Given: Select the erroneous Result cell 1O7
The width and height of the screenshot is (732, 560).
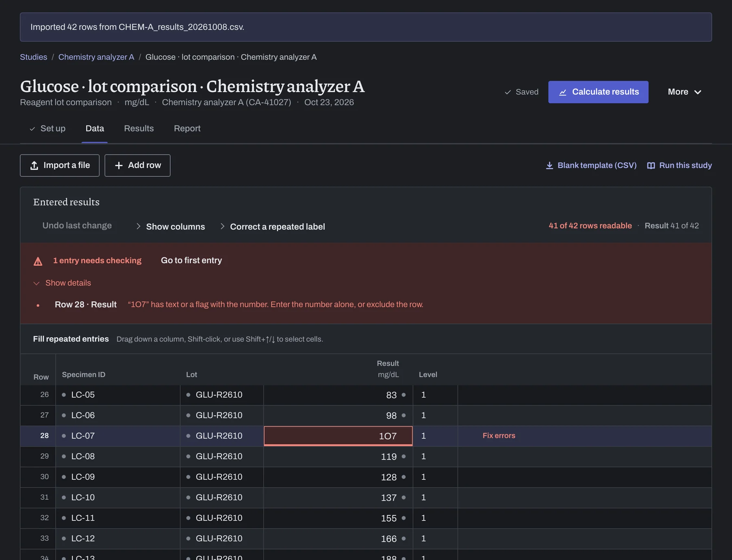Looking at the screenshot, I should pyautogui.click(x=338, y=436).
